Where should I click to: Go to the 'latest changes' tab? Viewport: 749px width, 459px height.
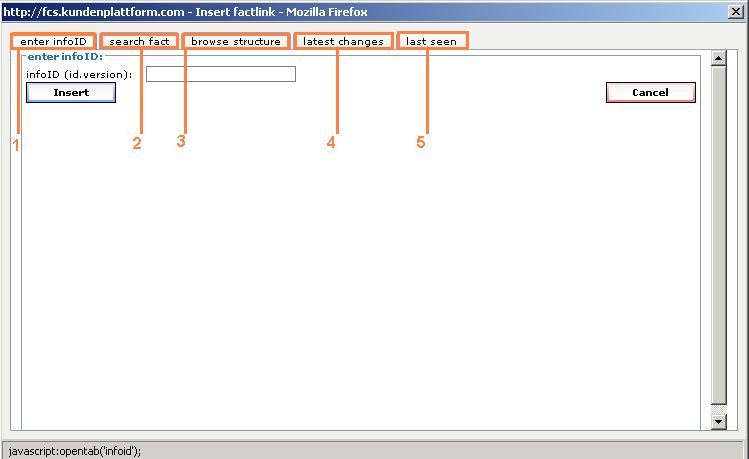point(343,42)
